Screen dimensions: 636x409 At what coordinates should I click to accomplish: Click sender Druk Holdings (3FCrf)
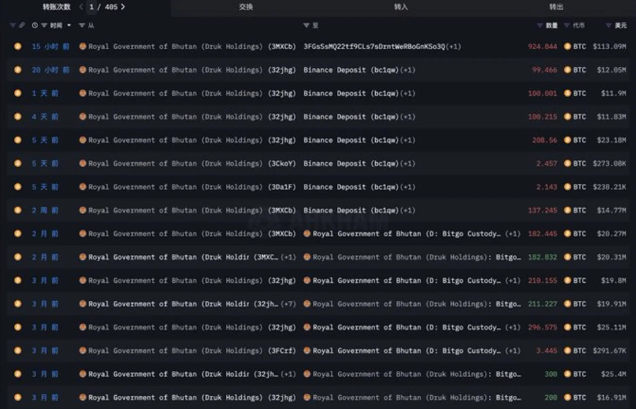coord(192,351)
